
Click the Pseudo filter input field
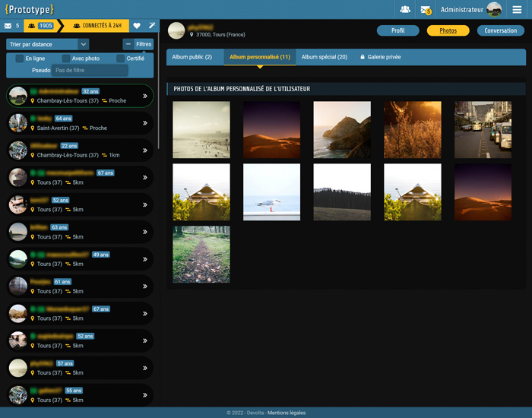click(x=89, y=70)
